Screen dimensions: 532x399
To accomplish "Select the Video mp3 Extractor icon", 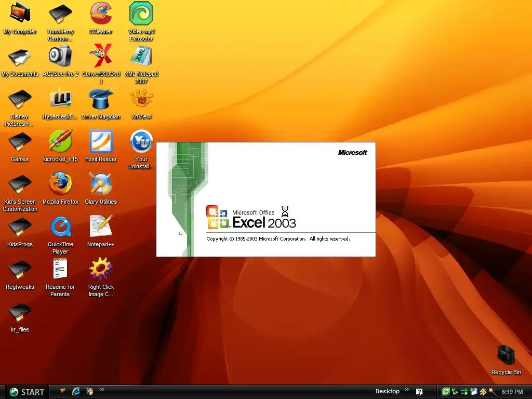I will pos(141,20).
